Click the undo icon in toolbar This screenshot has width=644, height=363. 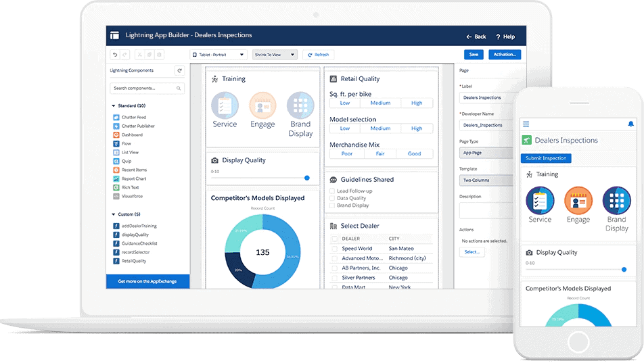[116, 55]
